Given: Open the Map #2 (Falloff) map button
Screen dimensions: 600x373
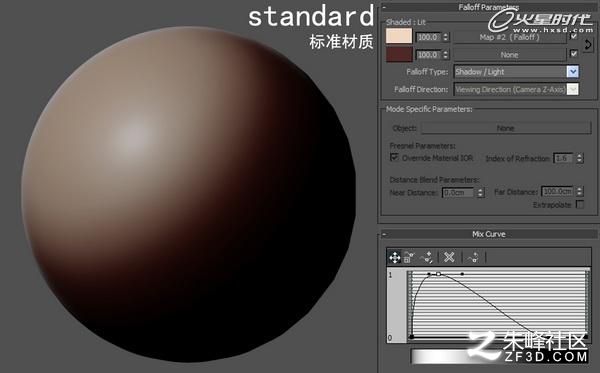Looking at the screenshot, I should [x=510, y=37].
